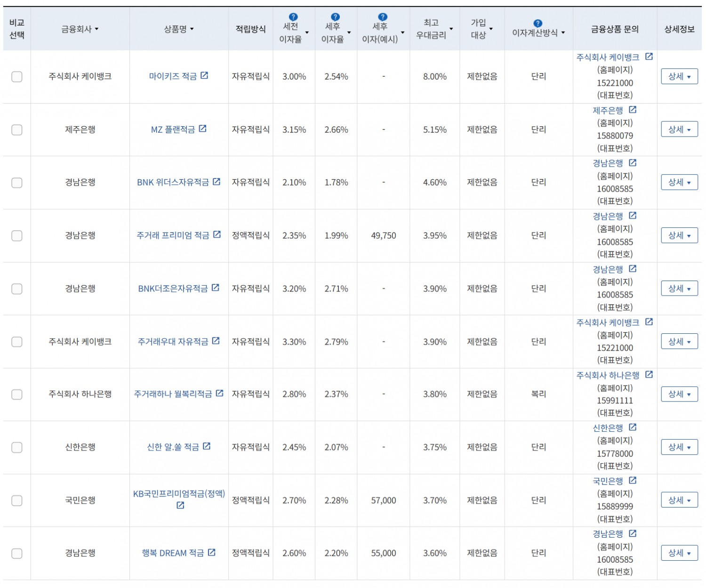Open 주거래하나 월복리적금 product link
The image size is (706, 588).
[173, 394]
